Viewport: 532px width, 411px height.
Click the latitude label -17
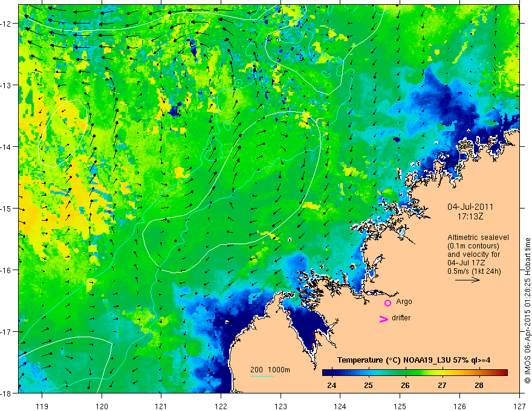pyautogui.click(x=6, y=332)
